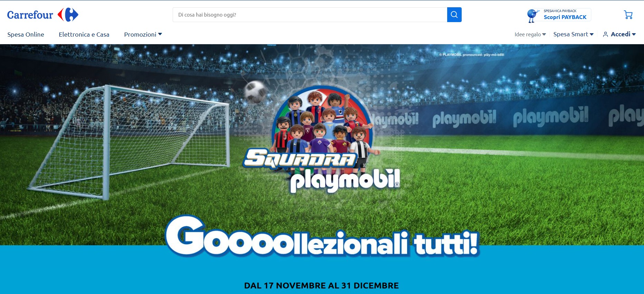This screenshot has width=644, height=294.
Task: Open the Accedi account menu
Action: point(619,34)
